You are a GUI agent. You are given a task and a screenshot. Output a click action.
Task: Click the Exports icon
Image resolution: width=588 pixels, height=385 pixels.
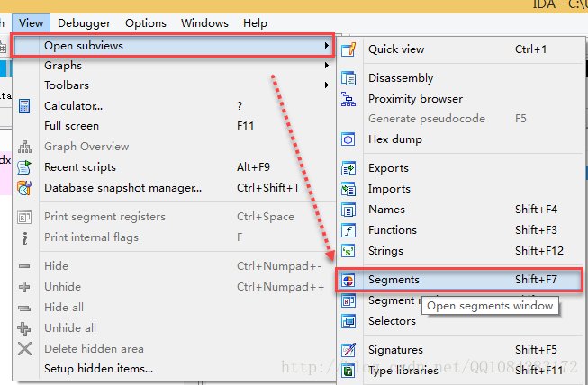click(348, 168)
